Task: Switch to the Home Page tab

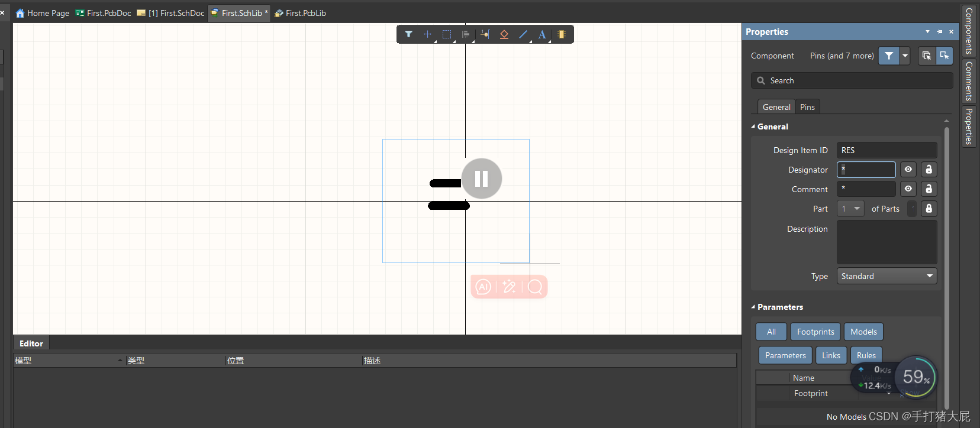Action: (42, 13)
